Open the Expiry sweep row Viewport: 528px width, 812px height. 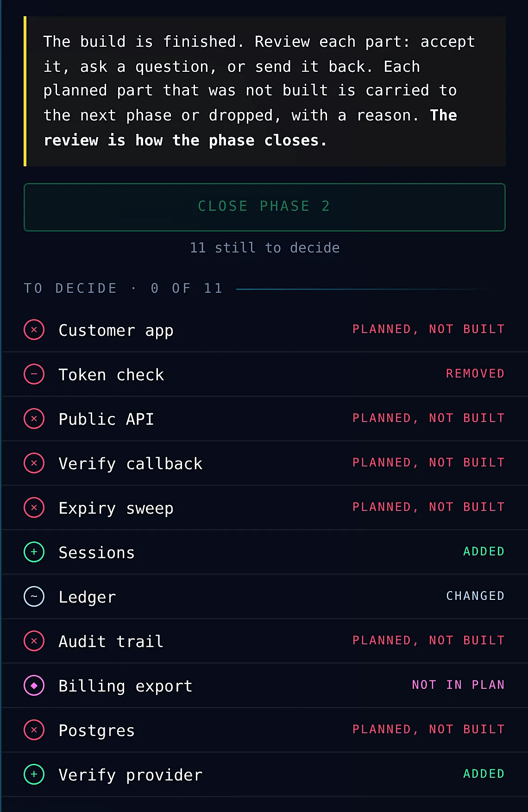pyautogui.click(x=264, y=508)
